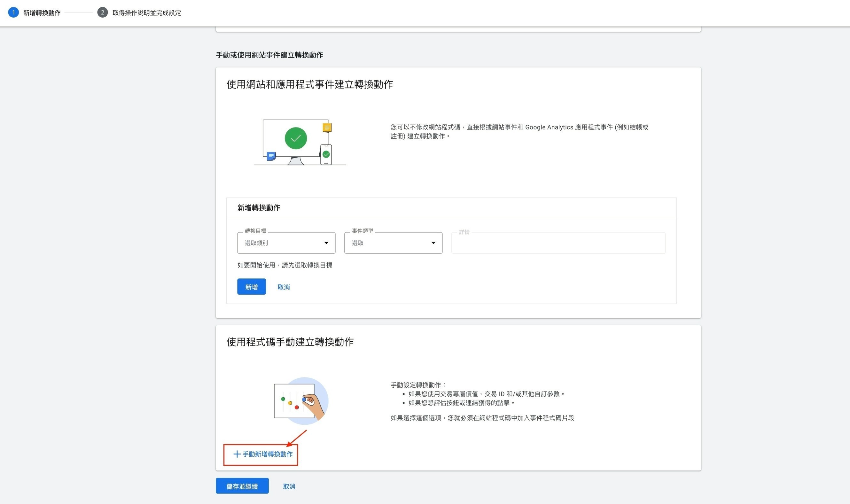The image size is (850, 504).
Task: Open the 轉換目標 選取類別 dropdown
Action: pos(286,243)
